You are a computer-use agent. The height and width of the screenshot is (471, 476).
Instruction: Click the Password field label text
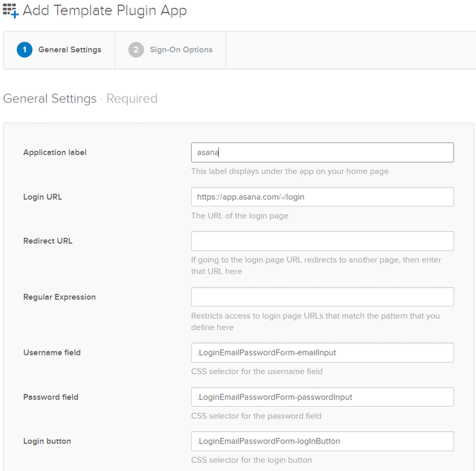click(x=51, y=397)
